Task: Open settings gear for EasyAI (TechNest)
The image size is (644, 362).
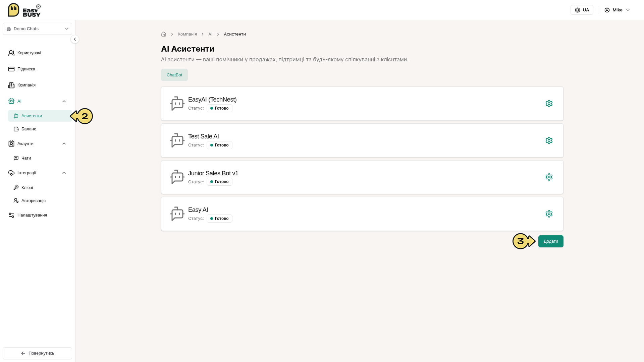Action: point(549,104)
